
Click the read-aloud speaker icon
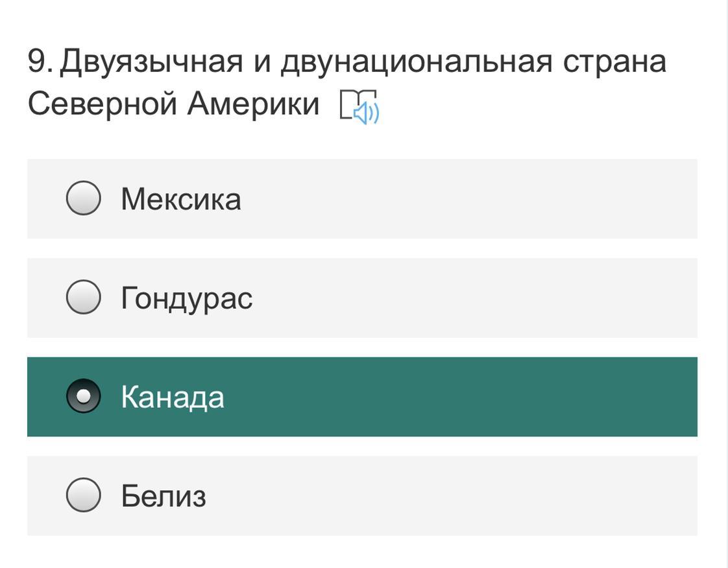[x=367, y=113]
